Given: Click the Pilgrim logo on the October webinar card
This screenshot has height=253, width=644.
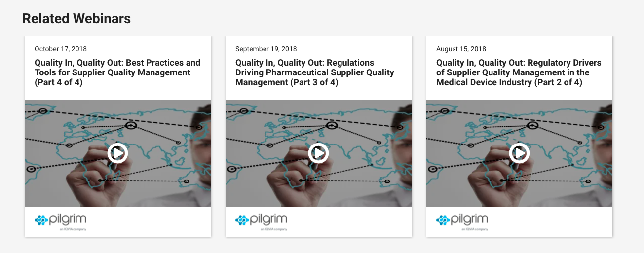Looking at the screenshot, I should pyautogui.click(x=60, y=220).
